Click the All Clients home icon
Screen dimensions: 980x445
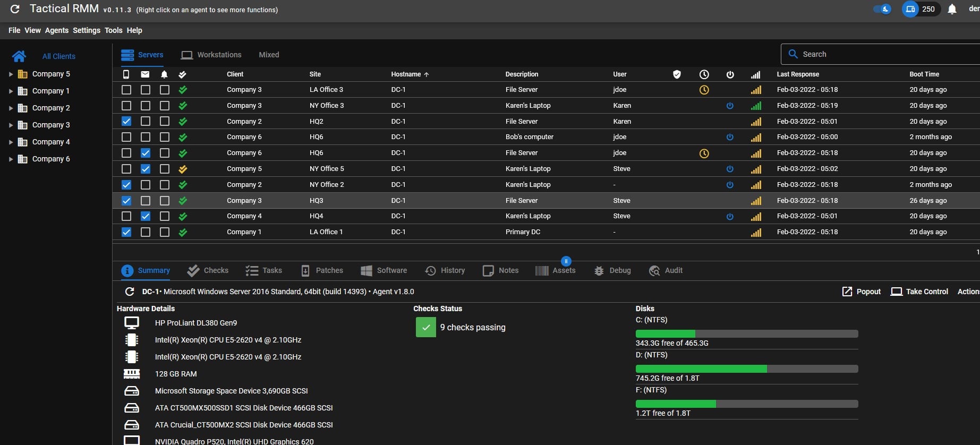tap(19, 56)
